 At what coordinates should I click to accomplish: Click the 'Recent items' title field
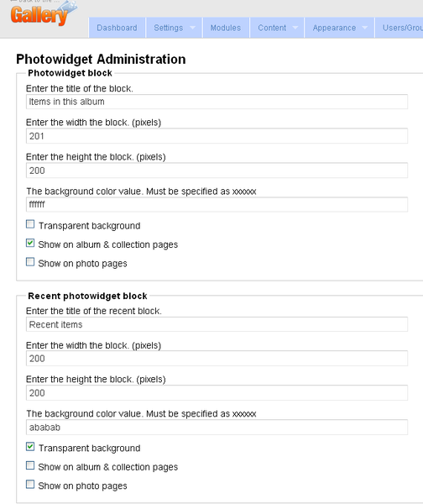(x=217, y=324)
